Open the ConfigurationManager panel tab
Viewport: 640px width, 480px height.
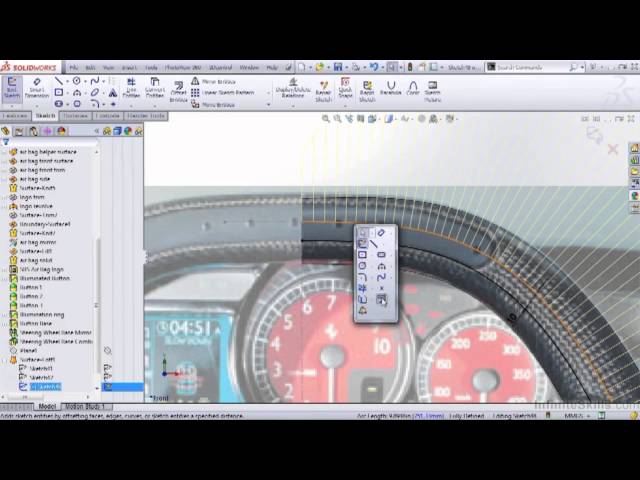pos(33,131)
